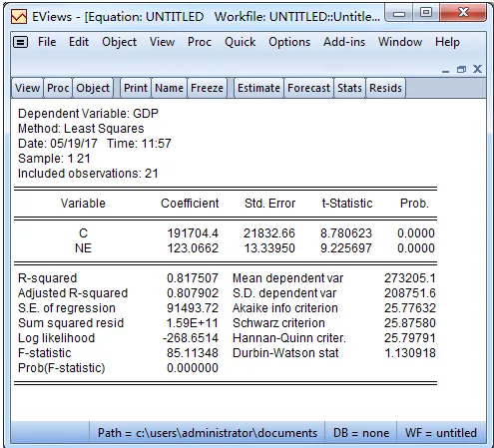Open the system menu icon beside File

[21, 42]
